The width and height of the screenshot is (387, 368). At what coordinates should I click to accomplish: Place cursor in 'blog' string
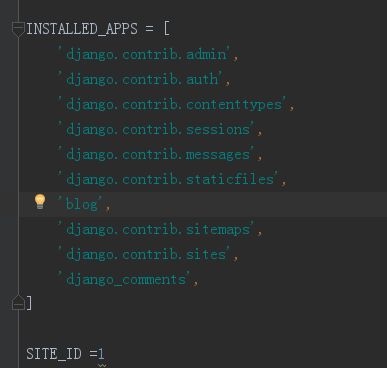pyautogui.click(x=79, y=204)
